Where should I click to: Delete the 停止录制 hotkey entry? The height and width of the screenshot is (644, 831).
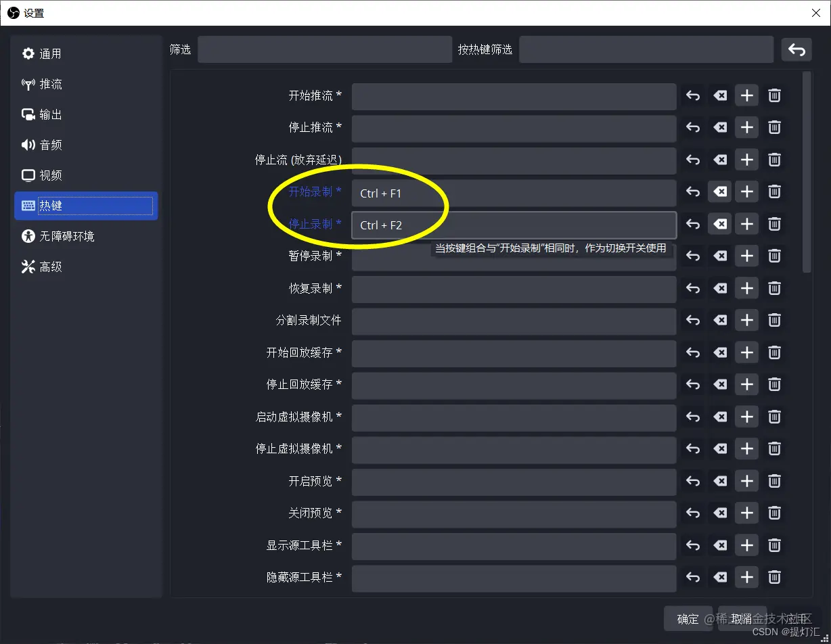(x=775, y=224)
